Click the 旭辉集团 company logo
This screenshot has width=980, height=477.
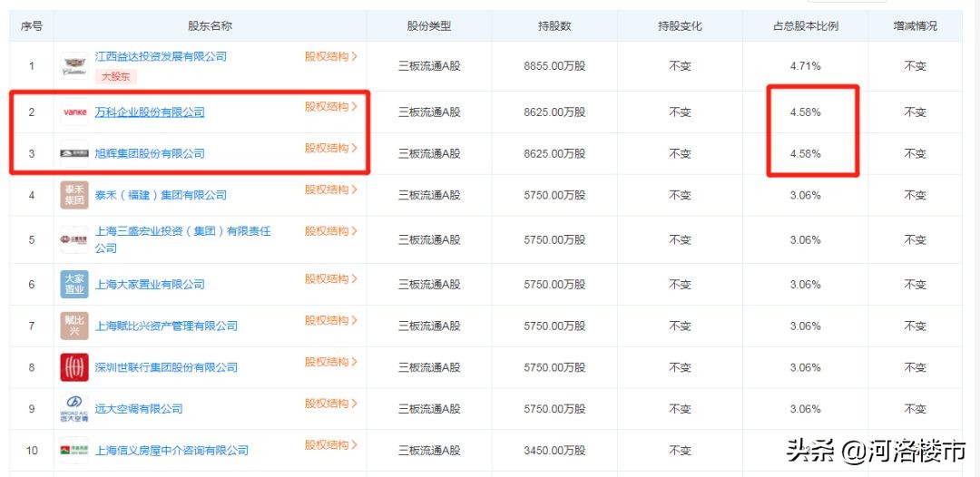74,153
